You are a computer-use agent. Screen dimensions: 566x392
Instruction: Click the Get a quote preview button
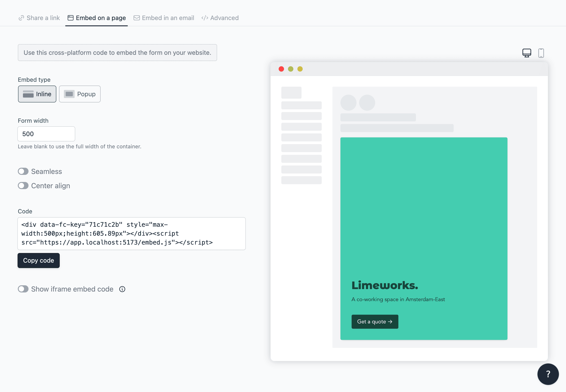374,321
